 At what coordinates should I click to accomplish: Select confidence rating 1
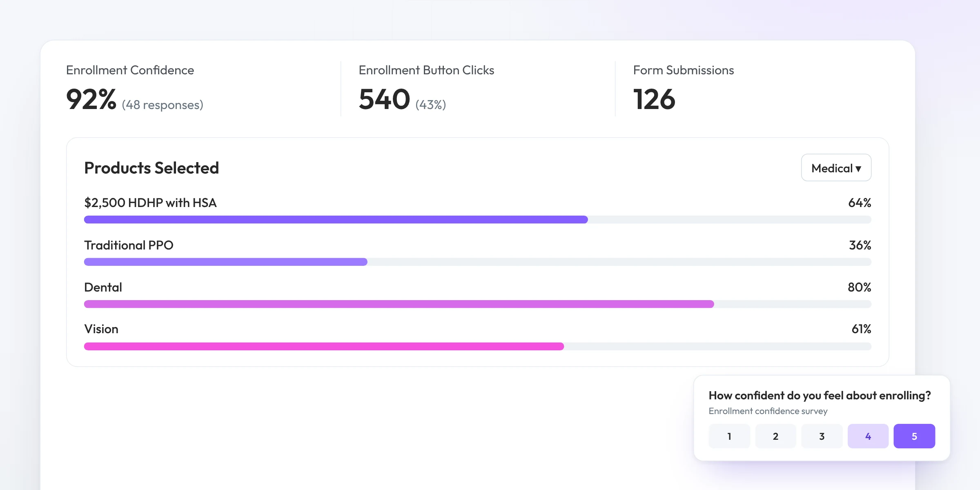[x=729, y=436]
